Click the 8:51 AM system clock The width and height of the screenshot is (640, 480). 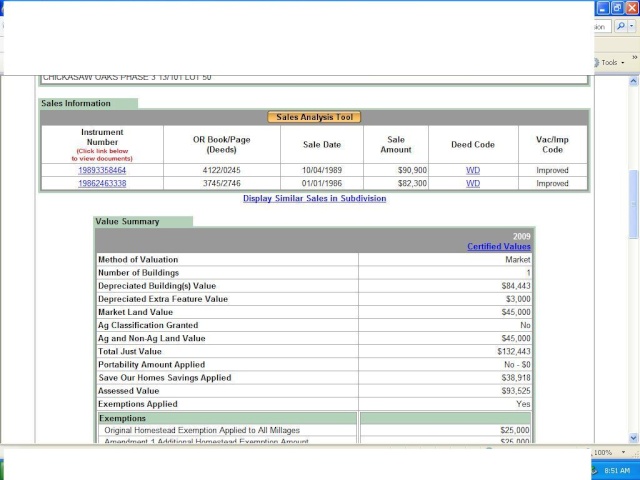(617, 471)
